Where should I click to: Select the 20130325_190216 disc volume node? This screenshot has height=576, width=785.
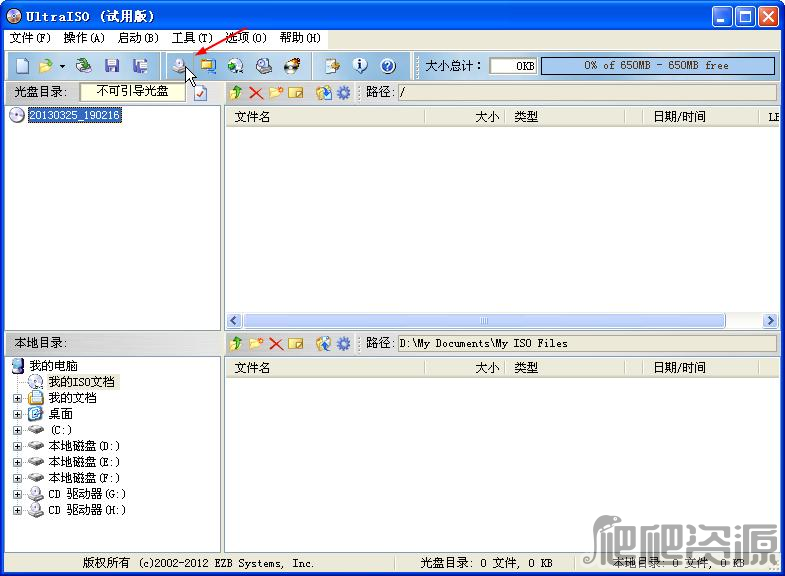(x=74, y=115)
